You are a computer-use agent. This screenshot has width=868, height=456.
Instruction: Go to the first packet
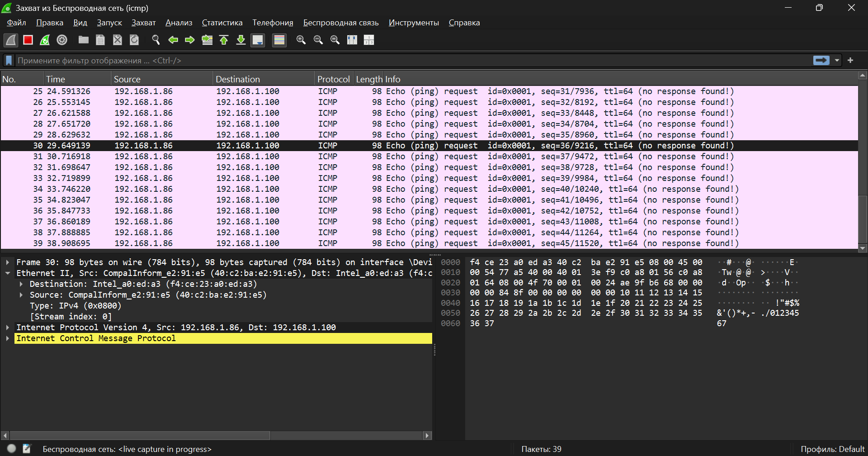click(224, 40)
